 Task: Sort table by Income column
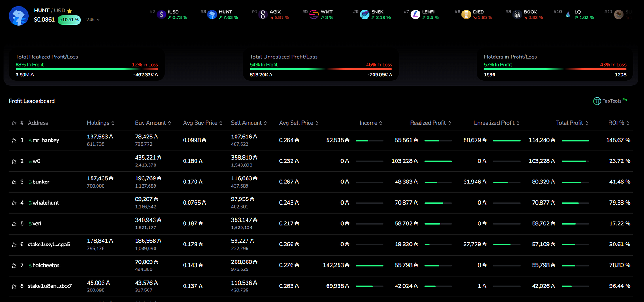(371, 123)
